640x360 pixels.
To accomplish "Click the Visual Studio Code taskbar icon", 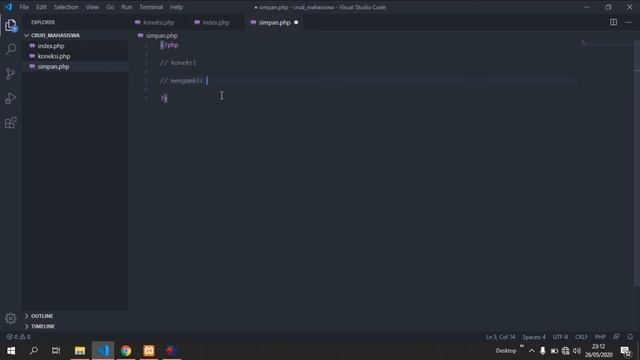I will tap(103, 351).
